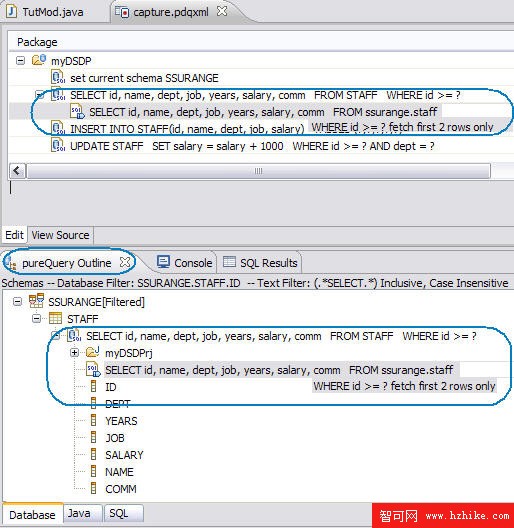This screenshot has width=514, height=528.
Task: Collapse the SELECT FROM STAFF statement in Package
Action: pos(40,95)
